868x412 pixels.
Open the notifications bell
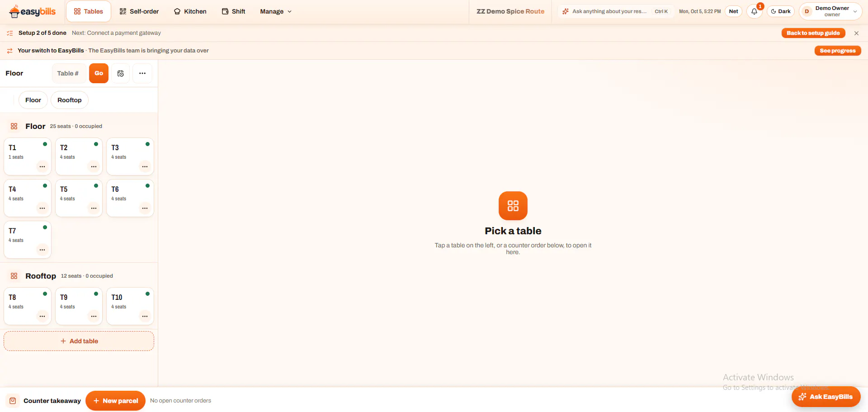tap(754, 11)
